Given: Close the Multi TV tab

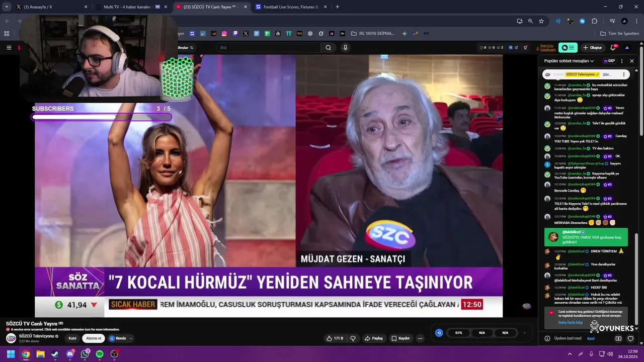Looking at the screenshot, I should point(166,7).
